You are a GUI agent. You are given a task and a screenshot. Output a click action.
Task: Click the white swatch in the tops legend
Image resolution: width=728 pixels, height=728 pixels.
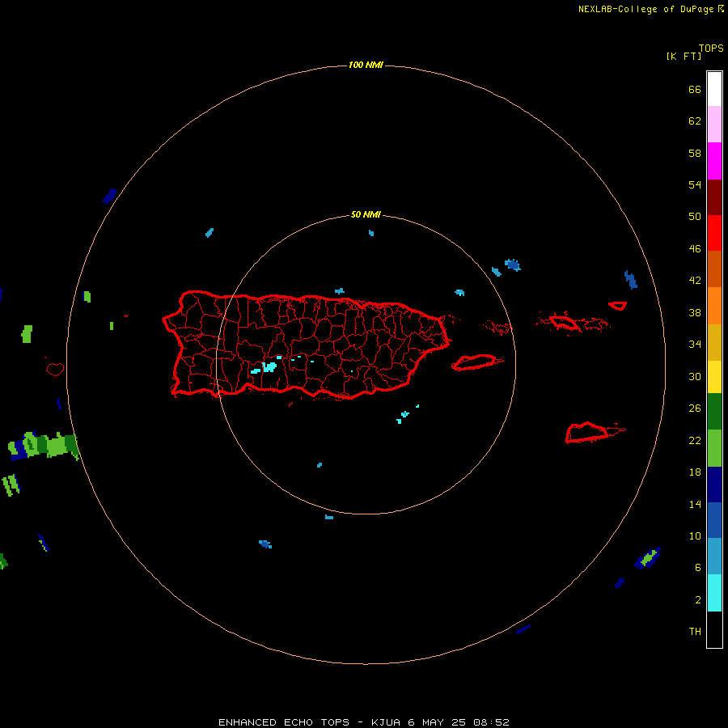point(714,89)
